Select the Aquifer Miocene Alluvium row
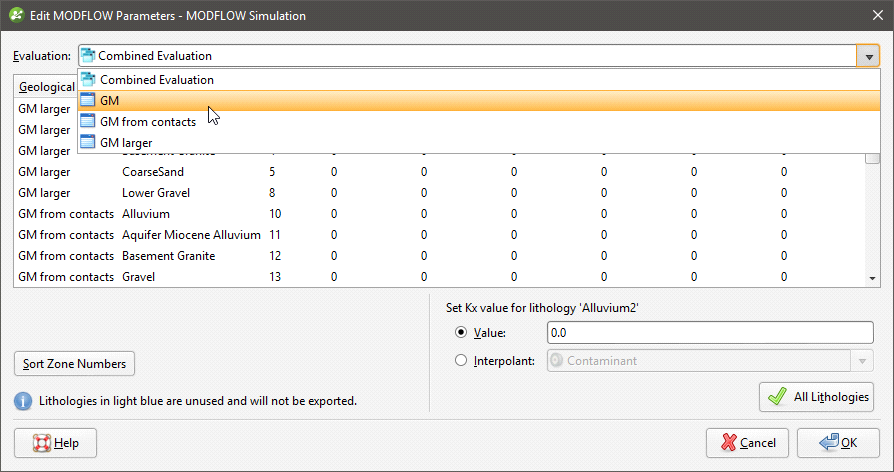 pyautogui.click(x=439, y=235)
